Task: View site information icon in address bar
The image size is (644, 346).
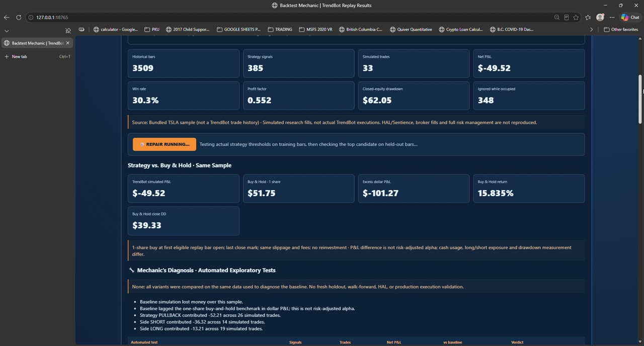Action: [31, 17]
